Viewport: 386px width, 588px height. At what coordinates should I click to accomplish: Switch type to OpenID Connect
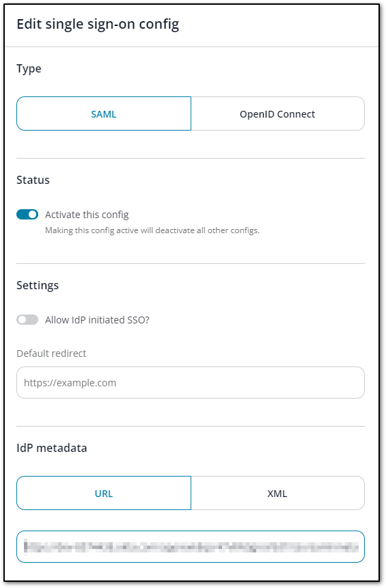[277, 113]
